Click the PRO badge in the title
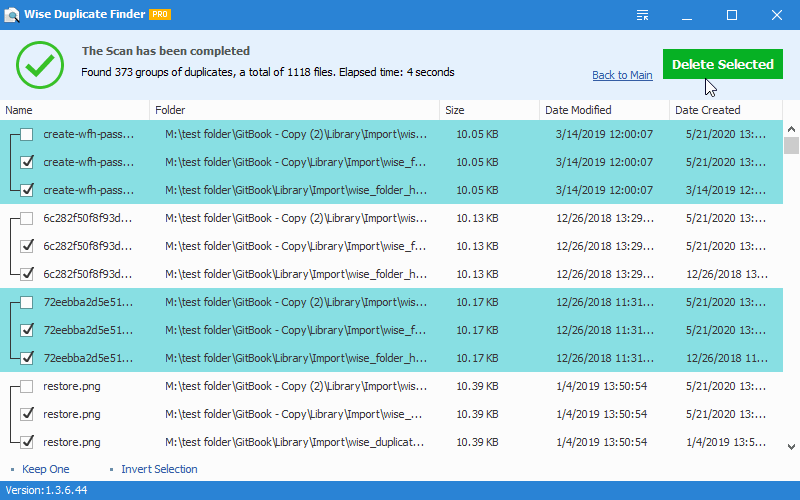This screenshot has width=800, height=500. [160, 14]
